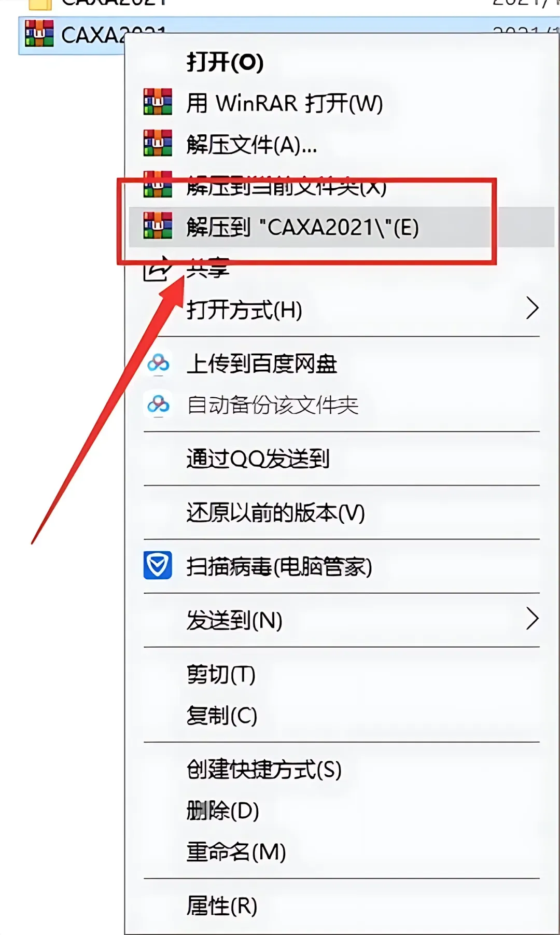The height and width of the screenshot is (935, 560).
Task: Select 删除(D) to delete the file
Action: click(x=222, y=810)
